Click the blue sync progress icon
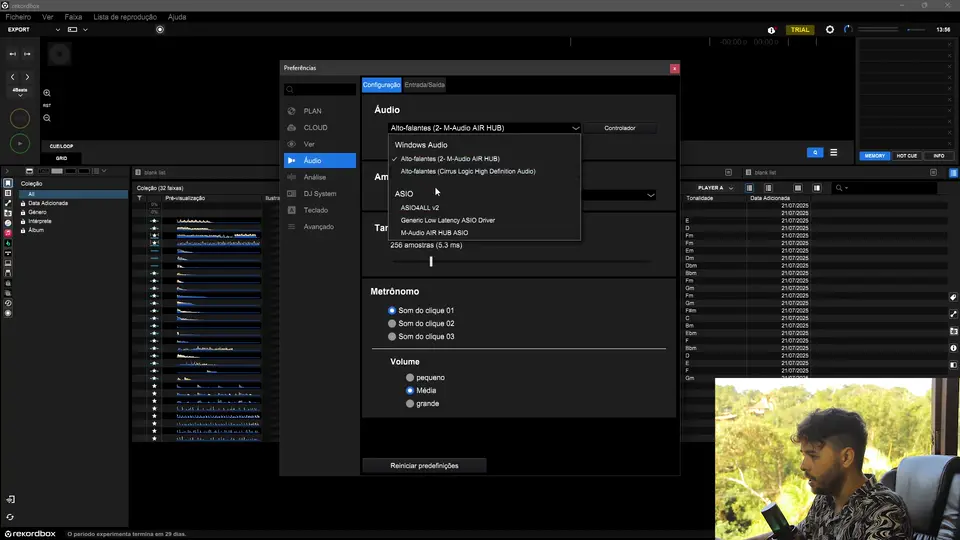960x540 pixels. pos(848,29)
